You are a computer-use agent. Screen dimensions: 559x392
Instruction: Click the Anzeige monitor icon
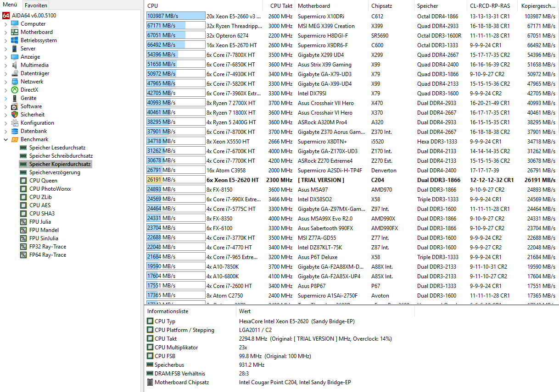tap(15, 57)
